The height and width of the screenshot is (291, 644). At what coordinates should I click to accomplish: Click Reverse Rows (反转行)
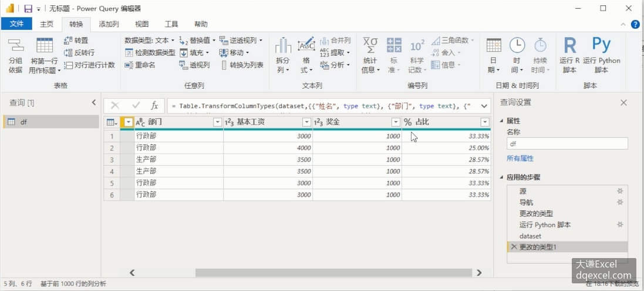tap(79, 52)
